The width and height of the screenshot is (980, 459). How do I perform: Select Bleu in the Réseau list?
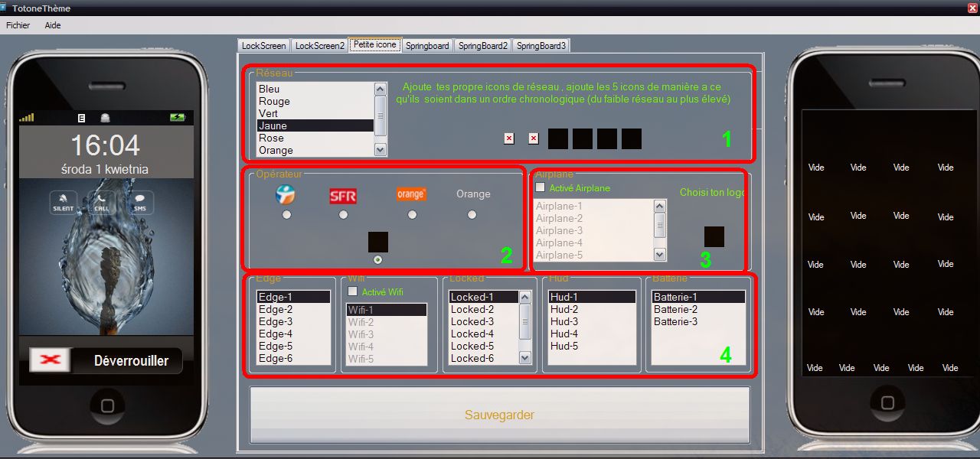pyautogui.click(x=315, y=89)
